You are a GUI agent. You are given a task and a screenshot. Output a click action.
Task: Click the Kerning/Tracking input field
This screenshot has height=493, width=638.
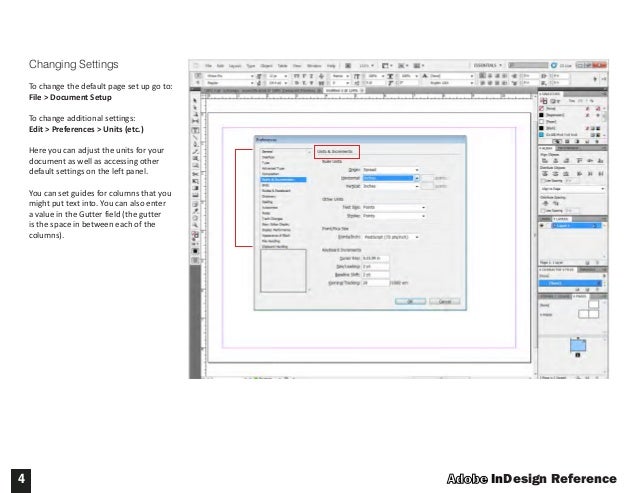click(376, 283)
